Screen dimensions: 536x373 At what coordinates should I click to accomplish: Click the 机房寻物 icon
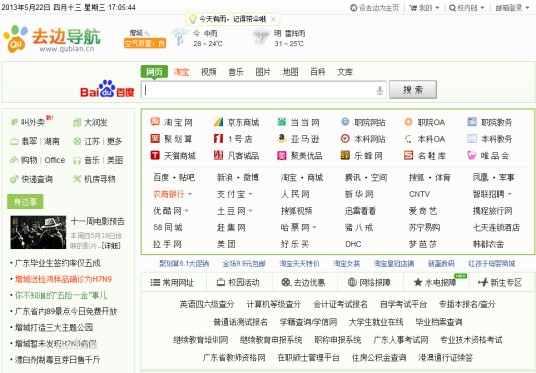[x=77, y=179]
